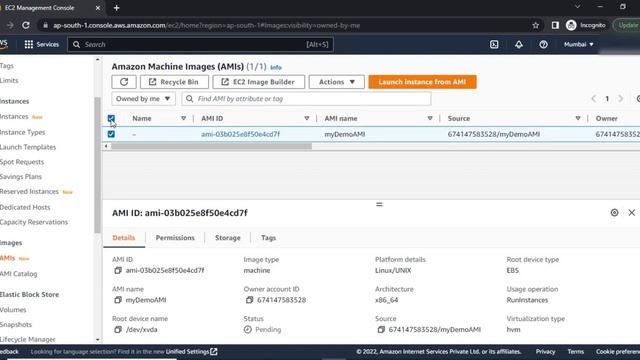
Task: Click the Info link beside AMIs heading
Action: tap(276, 67)
